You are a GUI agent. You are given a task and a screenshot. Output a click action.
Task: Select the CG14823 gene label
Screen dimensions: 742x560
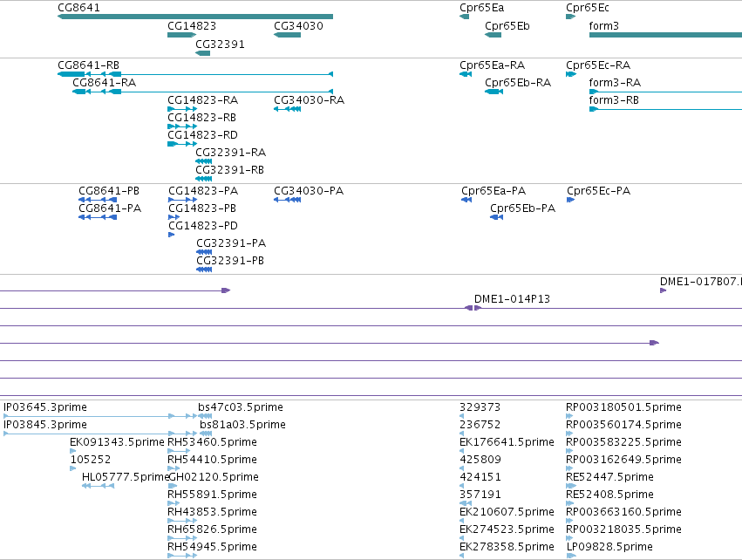pos(192,26)
